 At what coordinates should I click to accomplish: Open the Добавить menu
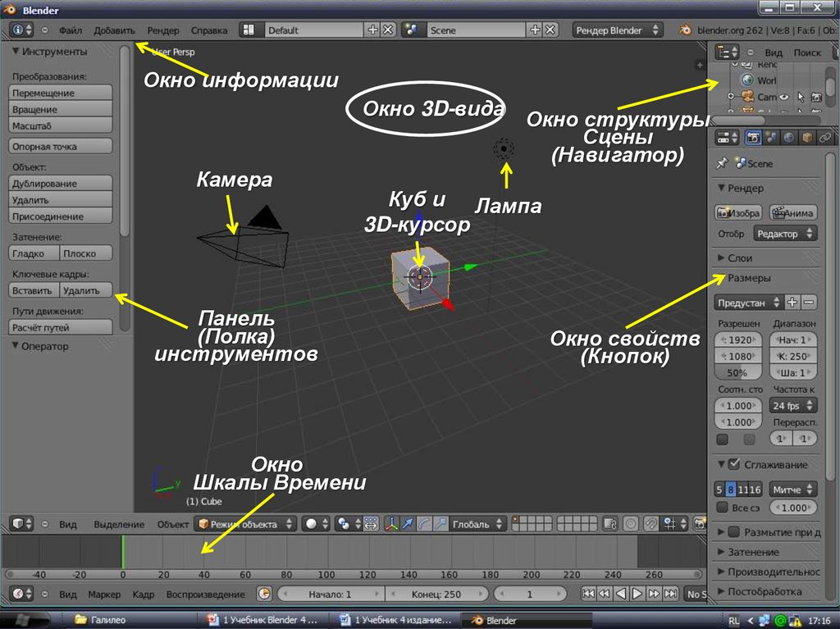tap(114, 30)
